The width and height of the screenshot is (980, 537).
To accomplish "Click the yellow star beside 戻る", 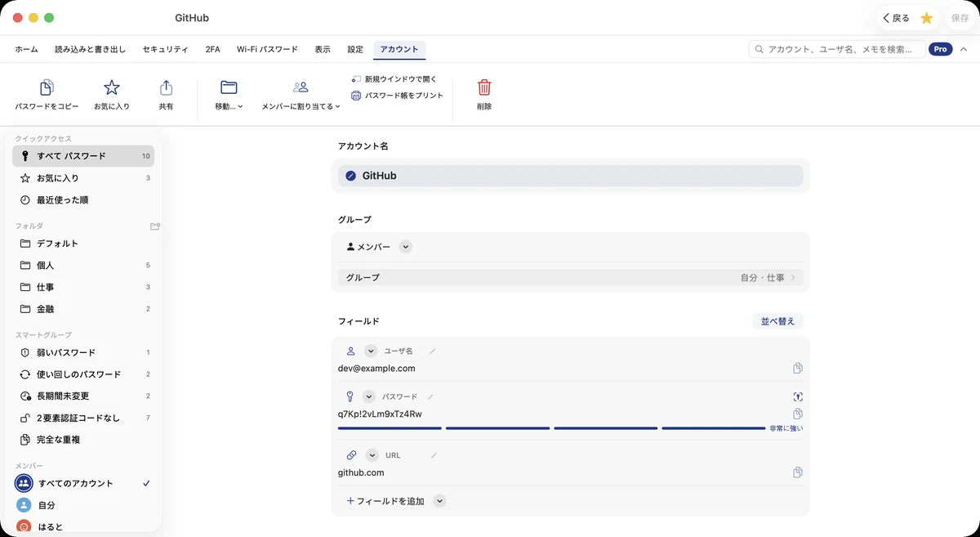I will (x=926, y=18).
